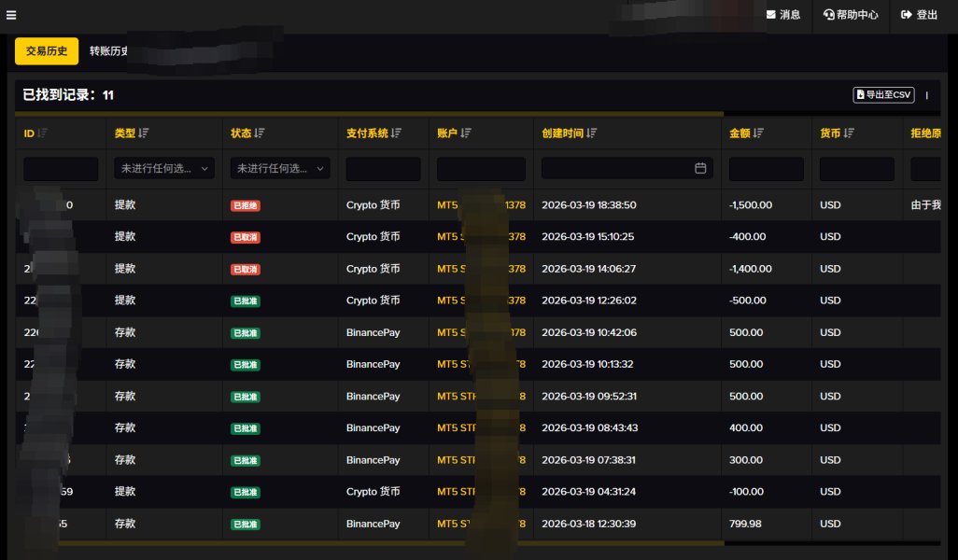958x560 pixels.
Task: Expand the 状态 filter dropdown
Action: pos(280,169)
